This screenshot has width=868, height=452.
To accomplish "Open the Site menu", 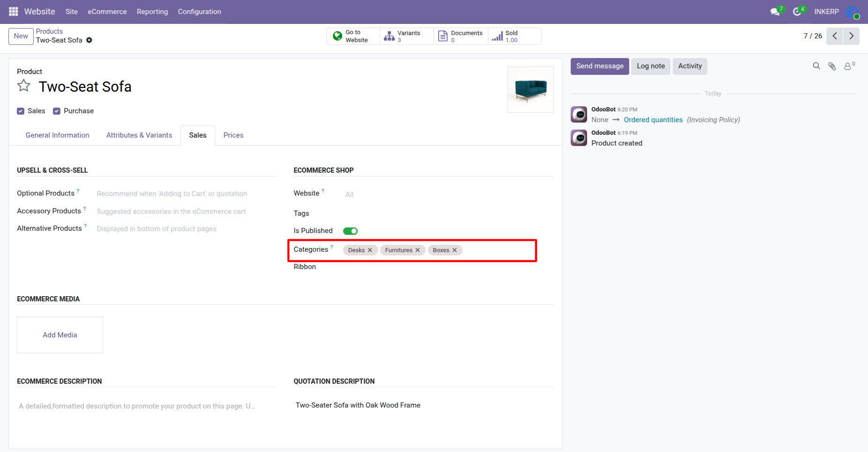I will click(x=72, y=12).
